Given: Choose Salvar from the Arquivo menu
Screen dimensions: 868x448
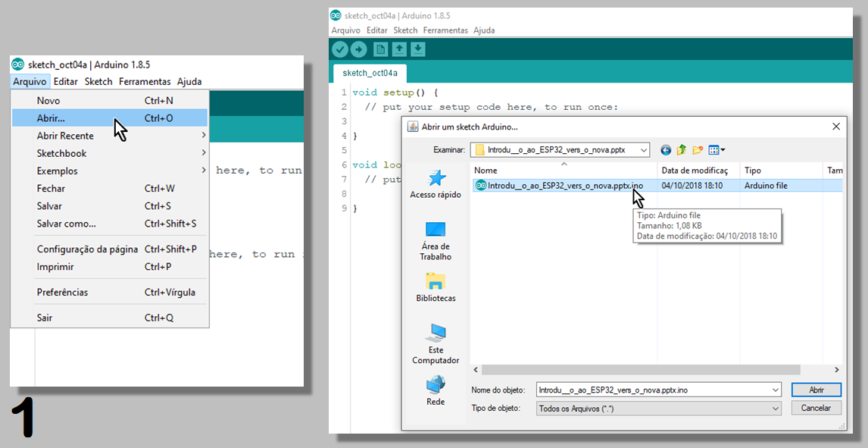Looking at the screenshot, I should (110, 206).
